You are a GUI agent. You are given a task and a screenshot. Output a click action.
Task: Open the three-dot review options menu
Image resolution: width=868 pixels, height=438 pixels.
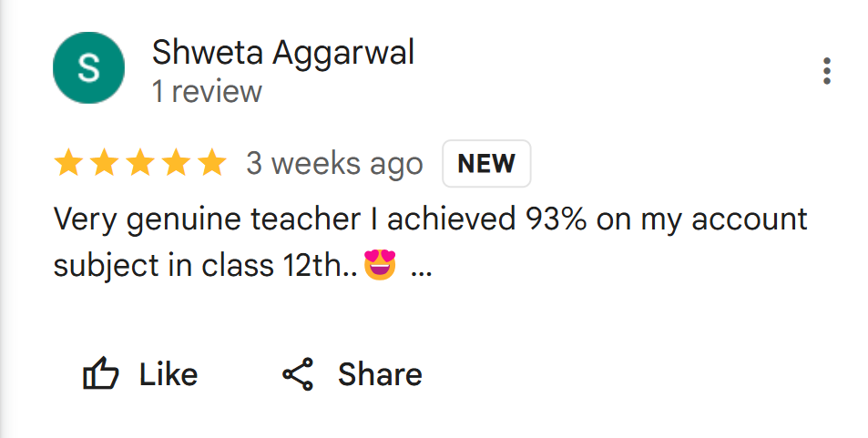[826, 70]
